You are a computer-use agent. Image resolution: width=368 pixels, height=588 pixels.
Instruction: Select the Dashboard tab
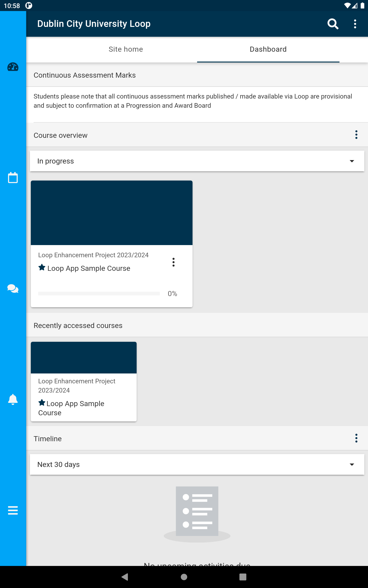coord(268,49)
